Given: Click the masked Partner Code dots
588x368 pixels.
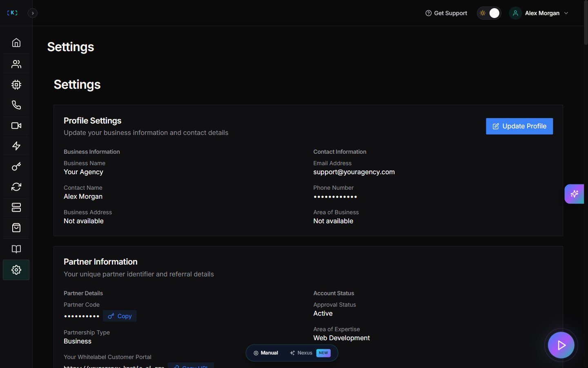Looking at the screenshot, I should pos(82,316).
